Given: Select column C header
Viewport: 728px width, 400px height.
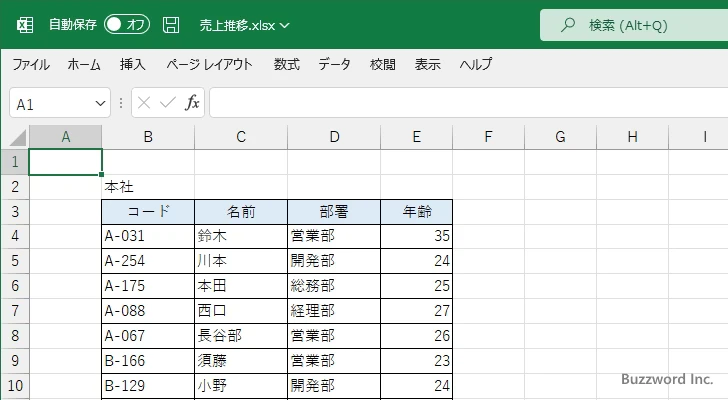Looking at the screenshot, I should [x=241, y=137].
